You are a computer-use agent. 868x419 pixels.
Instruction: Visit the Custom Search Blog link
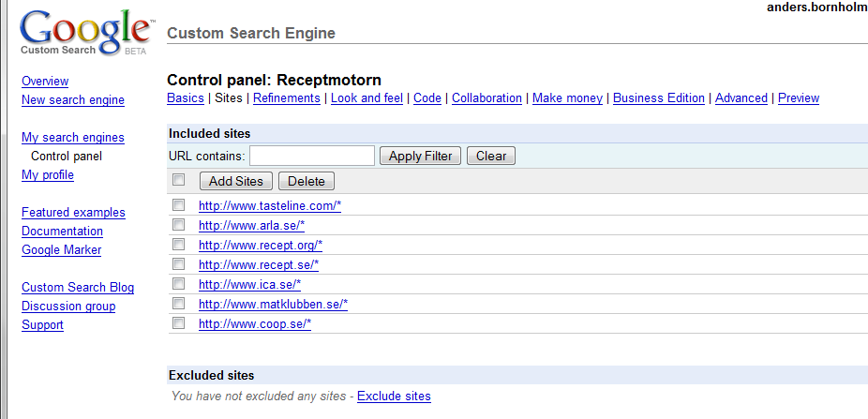pyautogui.click(x=78, y=288)
